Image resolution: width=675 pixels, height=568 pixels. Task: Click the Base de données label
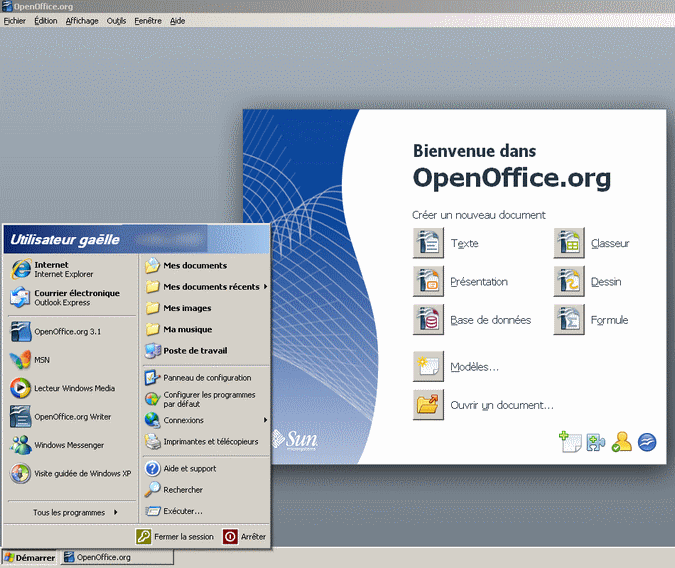click(x=491, y=320)
